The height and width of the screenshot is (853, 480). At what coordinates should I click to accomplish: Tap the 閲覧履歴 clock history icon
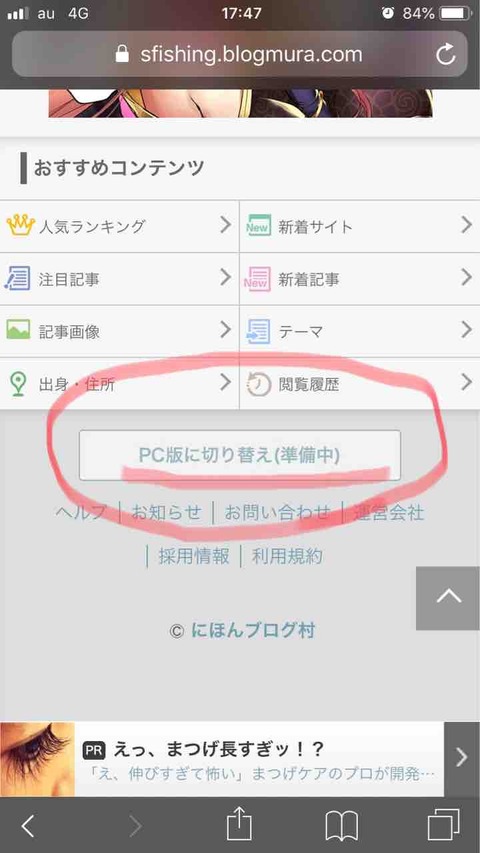[258, 384]
